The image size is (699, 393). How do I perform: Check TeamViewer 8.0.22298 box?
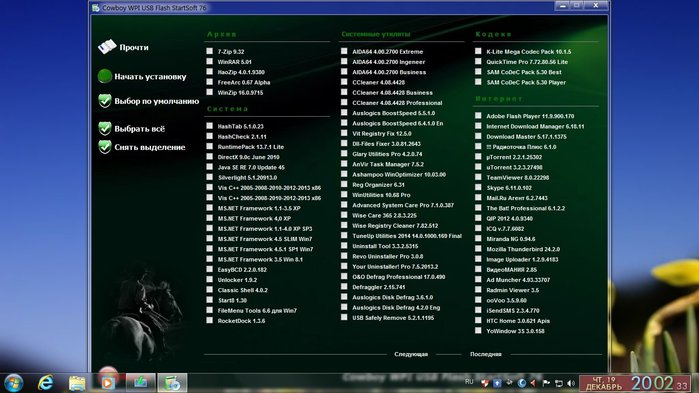point(478,177)
